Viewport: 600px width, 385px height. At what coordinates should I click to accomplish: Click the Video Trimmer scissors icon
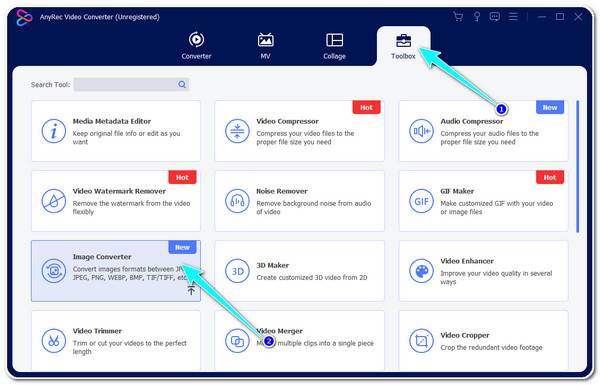coord(54,341)
